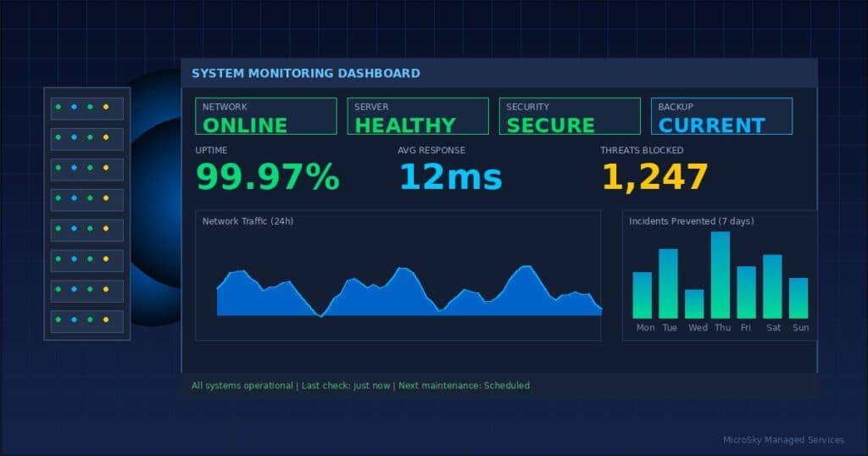Click the System Monitoring Dashboard header title
The height and width of the screenshot is (456, 868).
point(305,74)
